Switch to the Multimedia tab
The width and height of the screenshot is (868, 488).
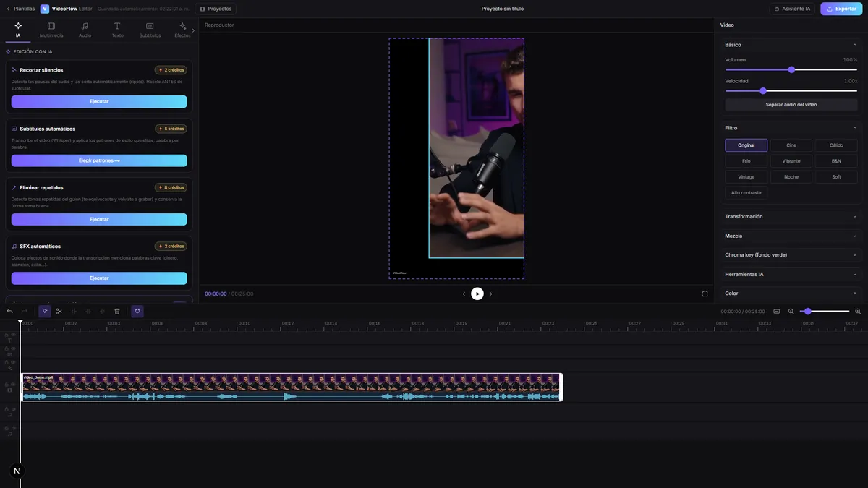click(51, 30)
